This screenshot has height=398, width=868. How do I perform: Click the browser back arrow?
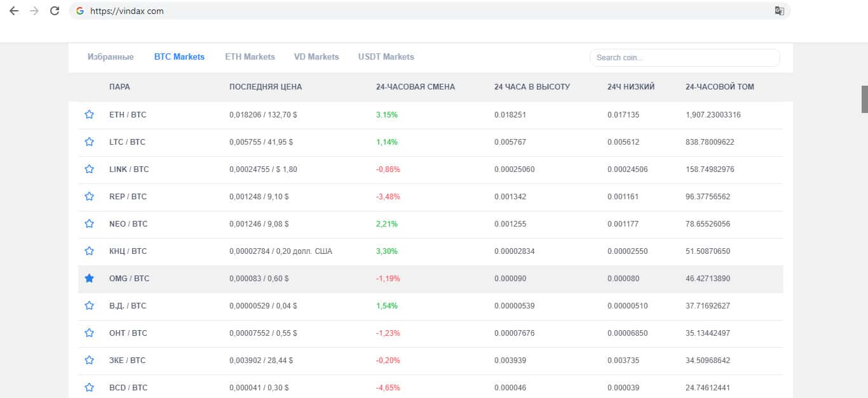(14, 11)
